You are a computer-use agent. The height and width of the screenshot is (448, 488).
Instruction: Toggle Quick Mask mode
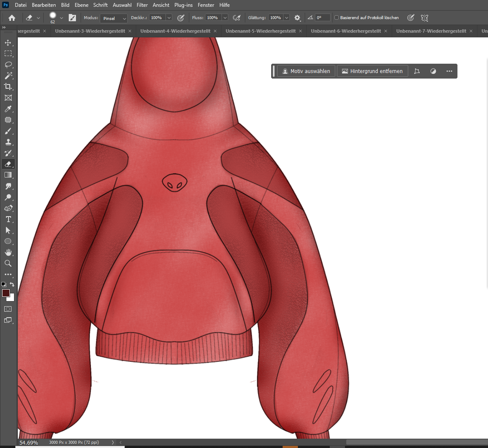8,309
